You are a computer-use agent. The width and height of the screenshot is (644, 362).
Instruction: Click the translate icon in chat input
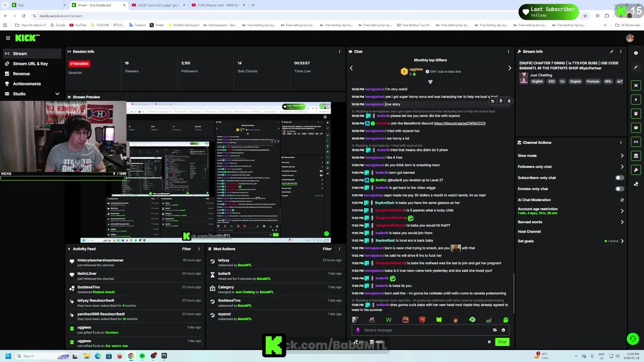[x=495, y=330]
